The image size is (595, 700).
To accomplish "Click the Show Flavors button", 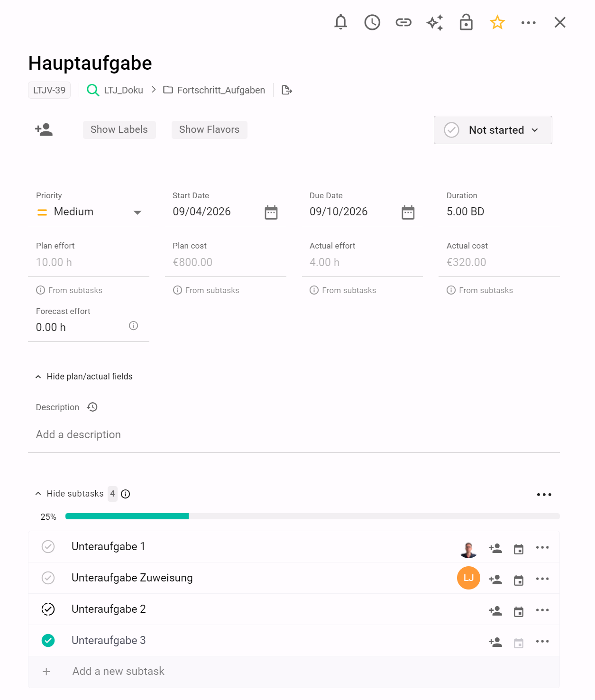I will pos(210,129).
